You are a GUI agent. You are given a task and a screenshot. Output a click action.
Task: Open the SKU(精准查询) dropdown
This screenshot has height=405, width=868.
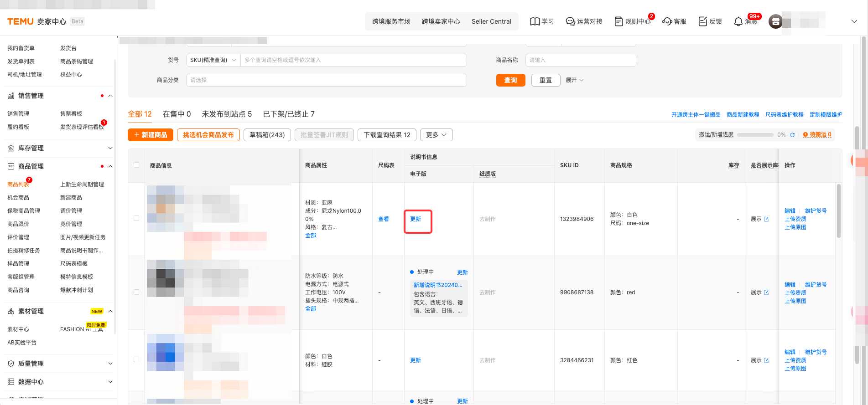pyautogui.click(x=213, y=60)
